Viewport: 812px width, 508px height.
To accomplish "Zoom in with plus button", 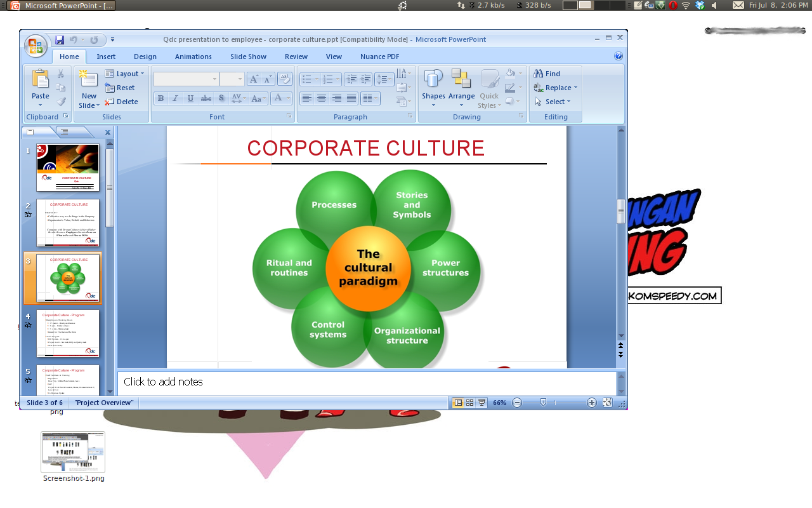I will tap(592, 403).
